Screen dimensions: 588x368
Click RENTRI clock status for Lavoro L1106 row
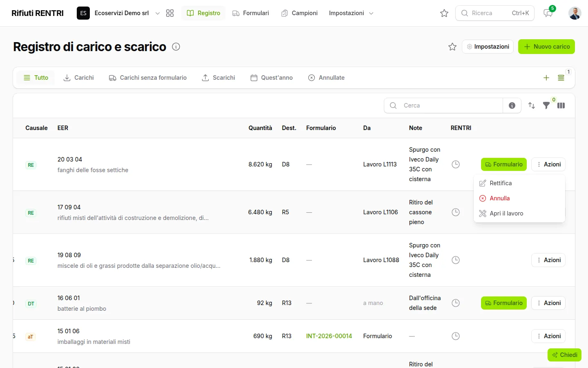456,212
